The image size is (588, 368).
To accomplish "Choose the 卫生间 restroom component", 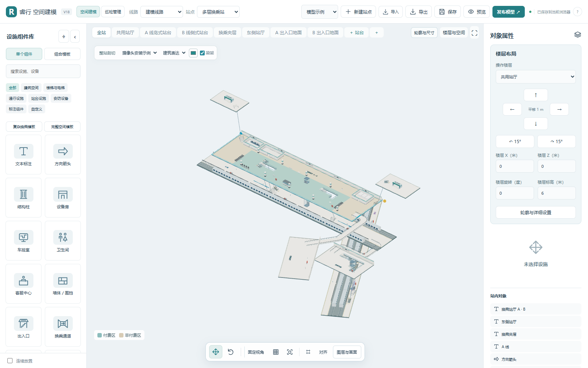I will (x=63, y=241).
